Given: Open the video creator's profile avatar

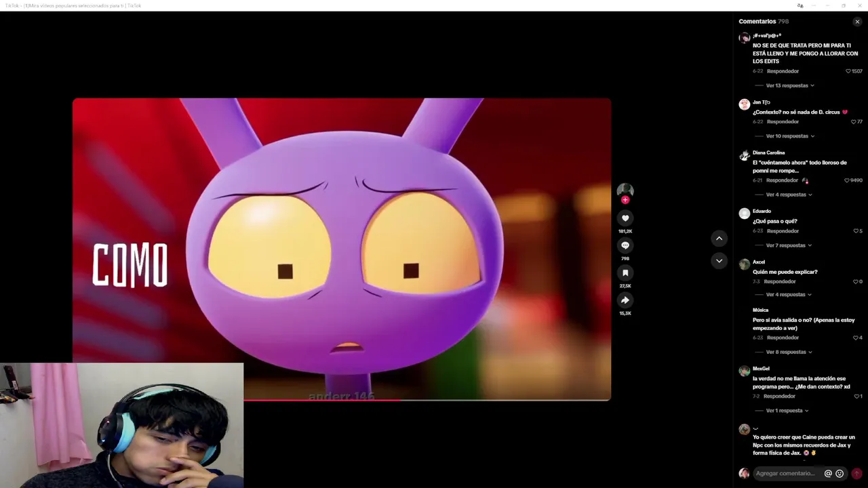Looking at the screenshot, I should [625, 190].
